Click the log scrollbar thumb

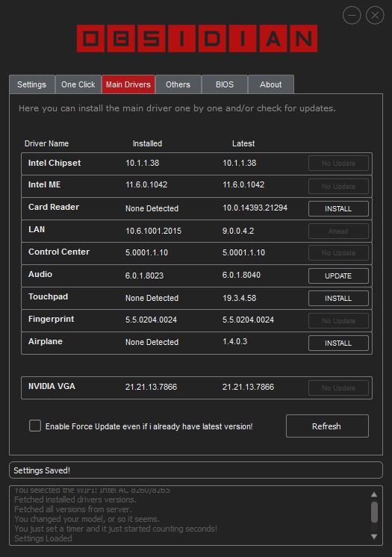[x=374, y=512]
